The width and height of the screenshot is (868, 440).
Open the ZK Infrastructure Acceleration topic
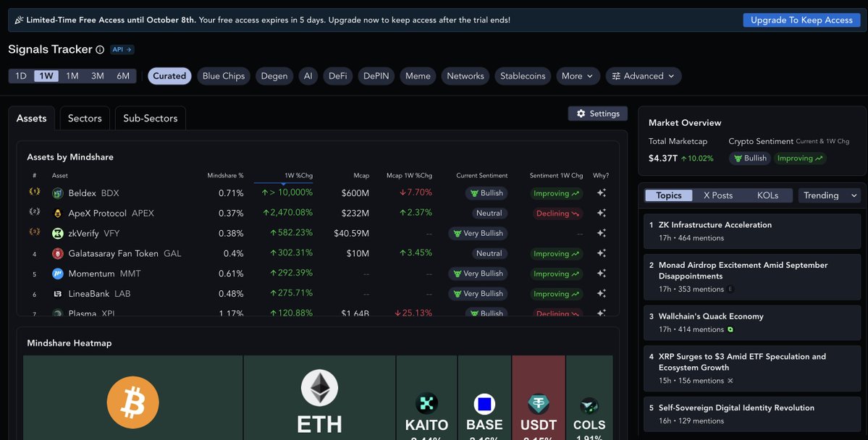click(x=751, y=231)
